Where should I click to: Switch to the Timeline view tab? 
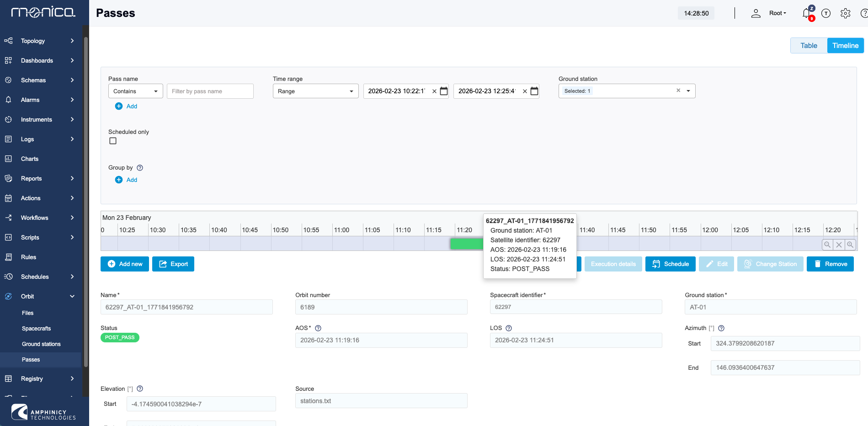[x=845, y=46]
